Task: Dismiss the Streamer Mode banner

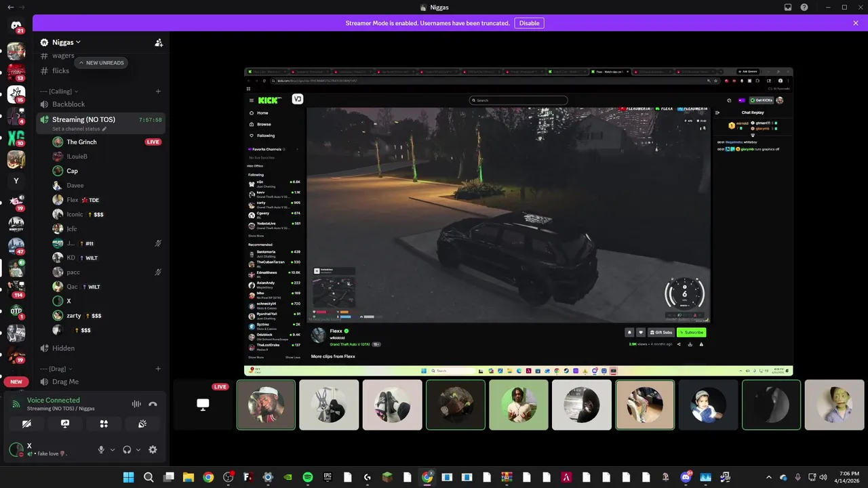Action: pos(856,23)
